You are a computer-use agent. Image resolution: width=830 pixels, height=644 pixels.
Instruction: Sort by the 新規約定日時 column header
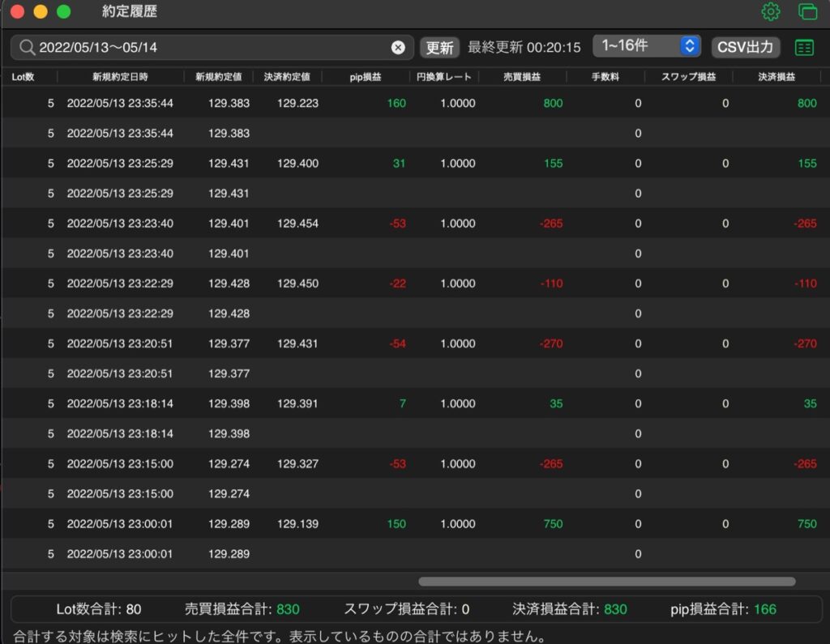click(120, 77)
